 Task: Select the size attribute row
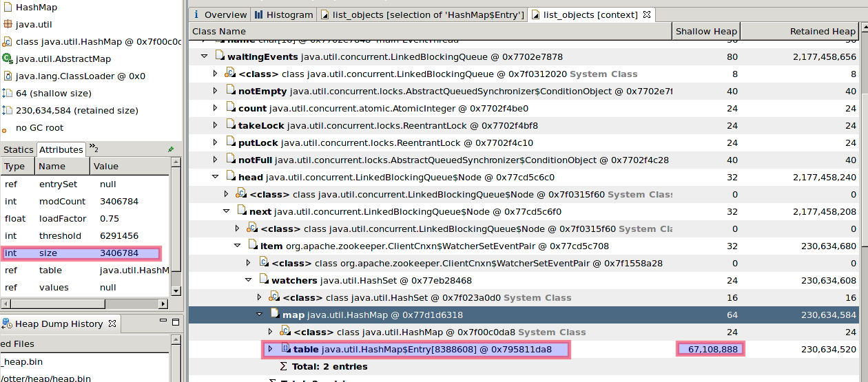pyautogui.click(x=81, y=253)
